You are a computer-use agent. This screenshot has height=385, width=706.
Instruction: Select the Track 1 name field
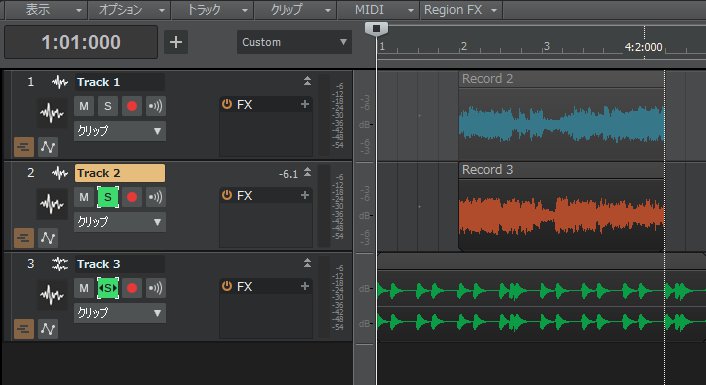(x=119, y=82)
